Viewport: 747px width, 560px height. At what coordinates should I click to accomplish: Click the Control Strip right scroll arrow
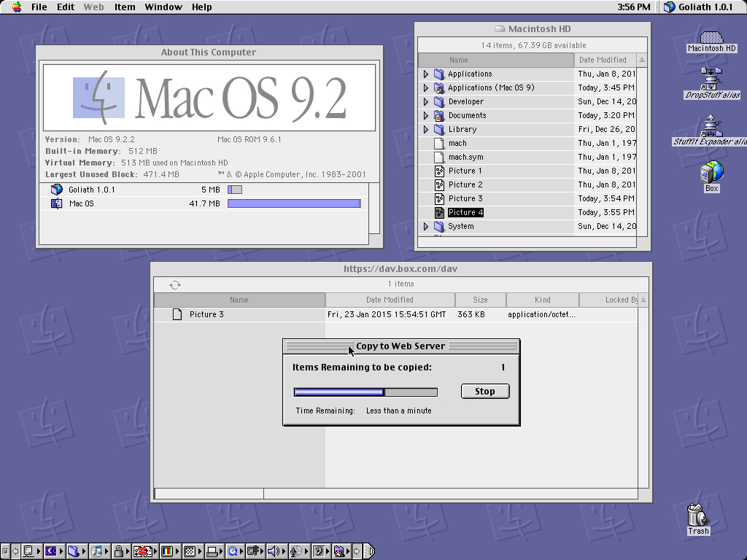[357, 551]
